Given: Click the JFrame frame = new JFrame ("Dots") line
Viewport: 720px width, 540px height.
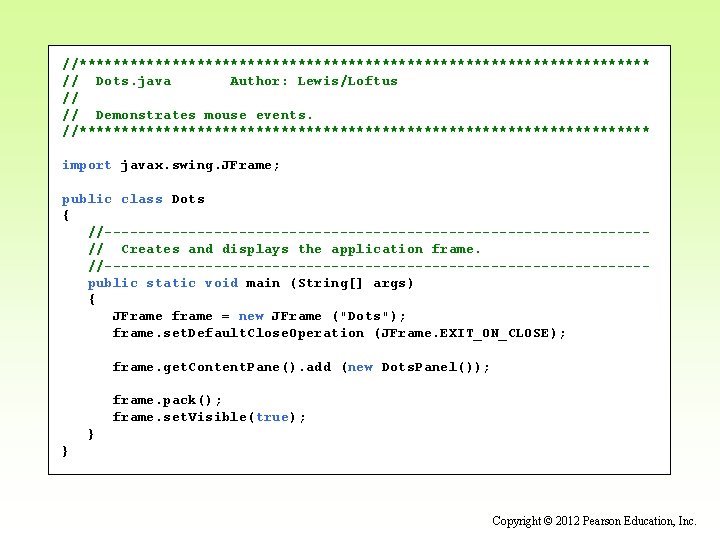Looking at the screenshot, I should [259, 316].
